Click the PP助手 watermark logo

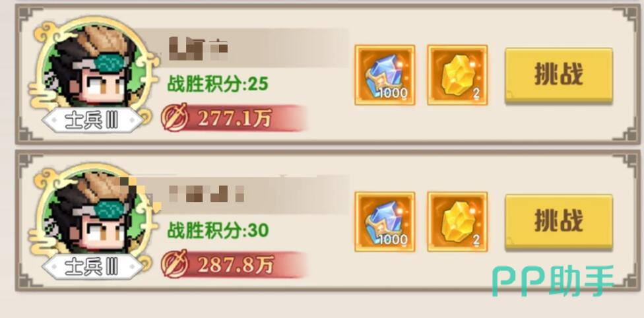point(553,280)
